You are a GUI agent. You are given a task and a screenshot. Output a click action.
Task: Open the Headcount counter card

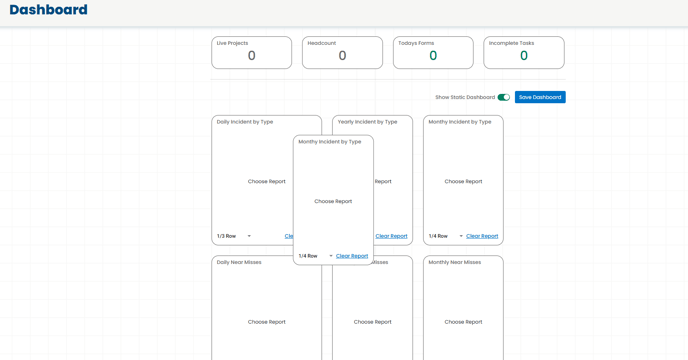[342, 53]
